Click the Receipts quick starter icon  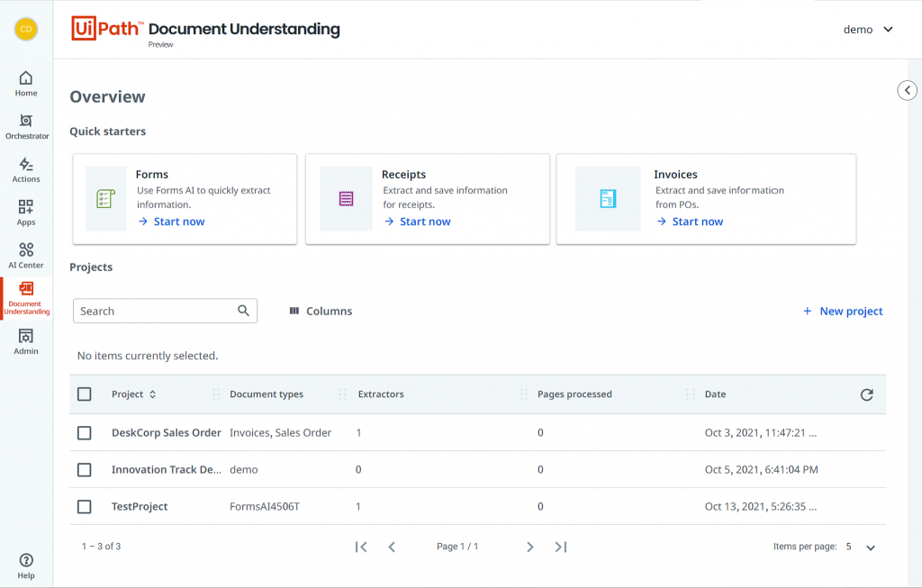pos(347,199)
